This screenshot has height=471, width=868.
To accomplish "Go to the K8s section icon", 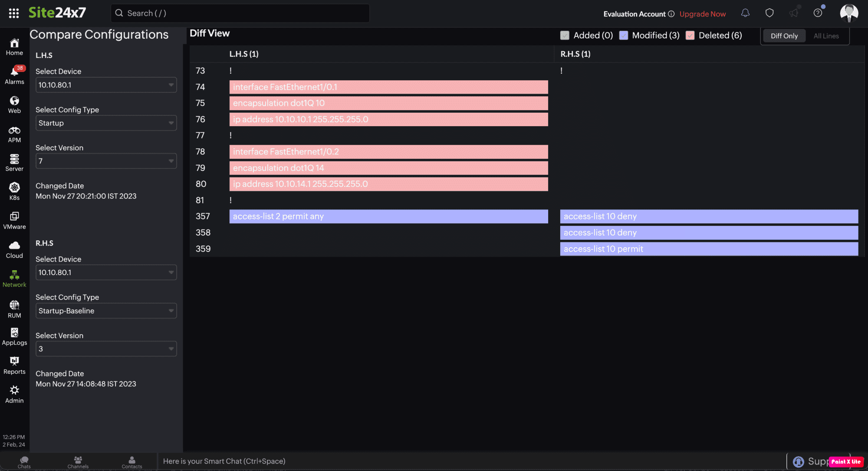I will pyautogui.click(x=14, y=191).
